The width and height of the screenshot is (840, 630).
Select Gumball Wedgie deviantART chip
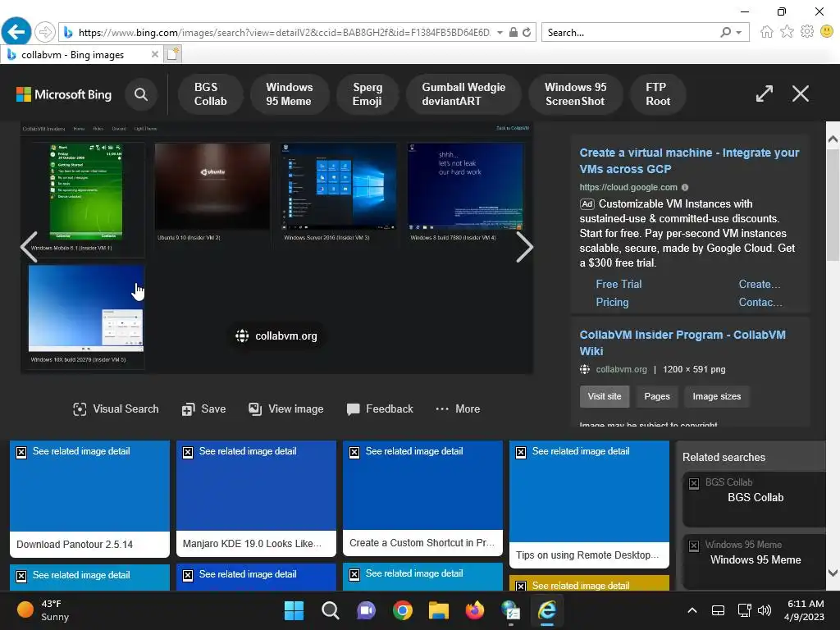[463, 94]
